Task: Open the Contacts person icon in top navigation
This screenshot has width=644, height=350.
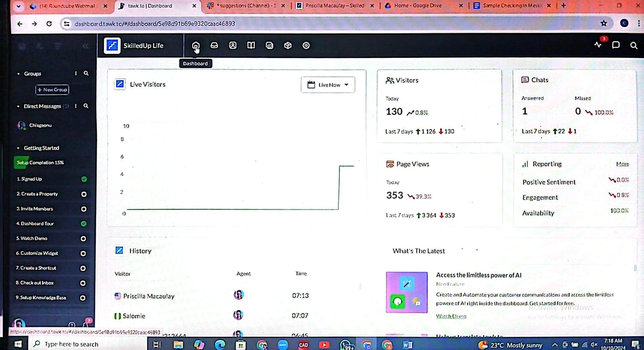Action: [x=233, y=45]
